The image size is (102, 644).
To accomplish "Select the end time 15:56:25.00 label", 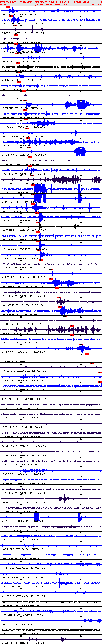I will tap(97, 5).
